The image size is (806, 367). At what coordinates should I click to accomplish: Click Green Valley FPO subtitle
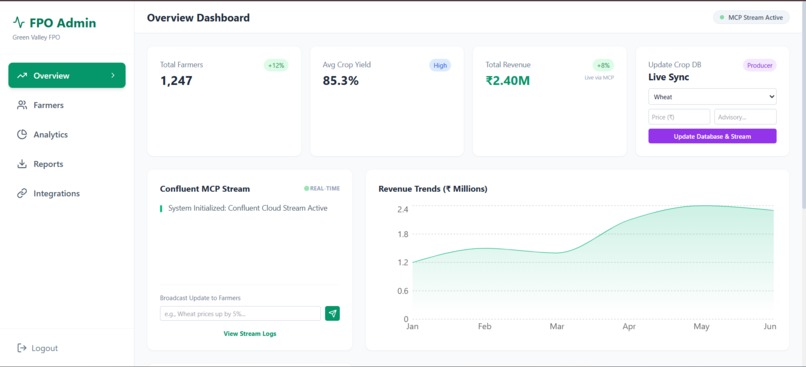[36, 38]
